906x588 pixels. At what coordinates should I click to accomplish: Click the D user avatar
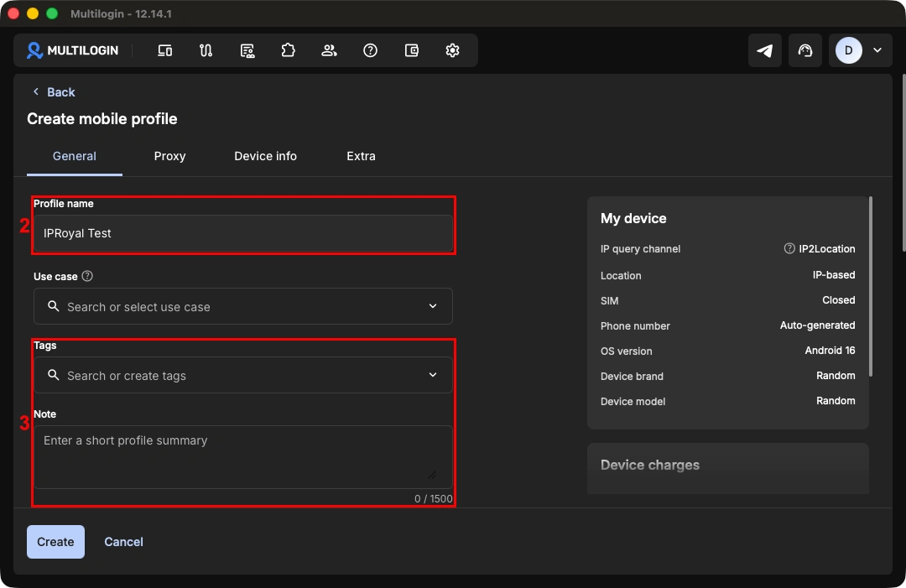[848, 50]
